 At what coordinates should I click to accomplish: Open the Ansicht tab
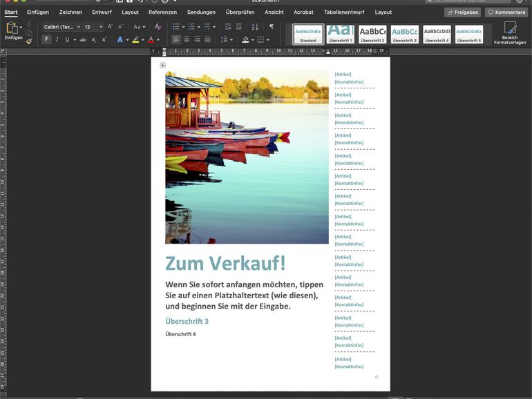pos(274,12)
